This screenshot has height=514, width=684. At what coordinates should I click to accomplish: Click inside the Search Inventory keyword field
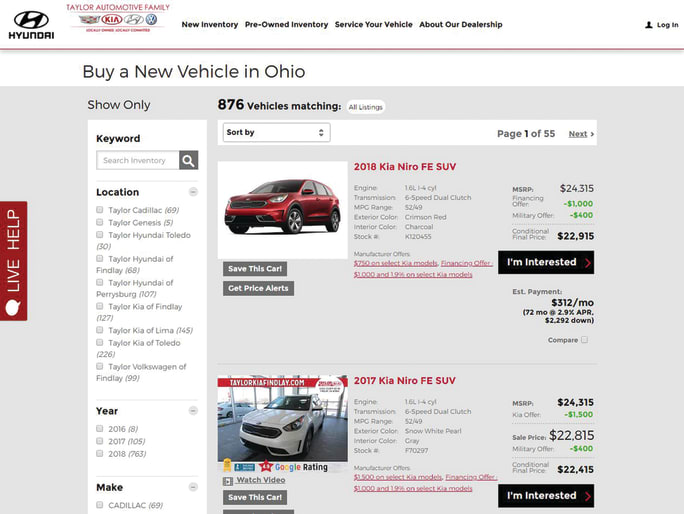[x=138, y=160]
